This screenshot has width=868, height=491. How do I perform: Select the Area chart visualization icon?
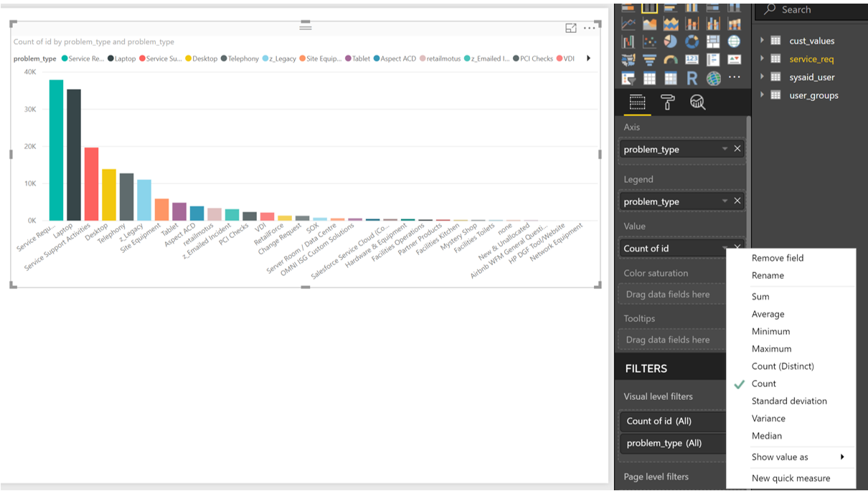[650, 24]
